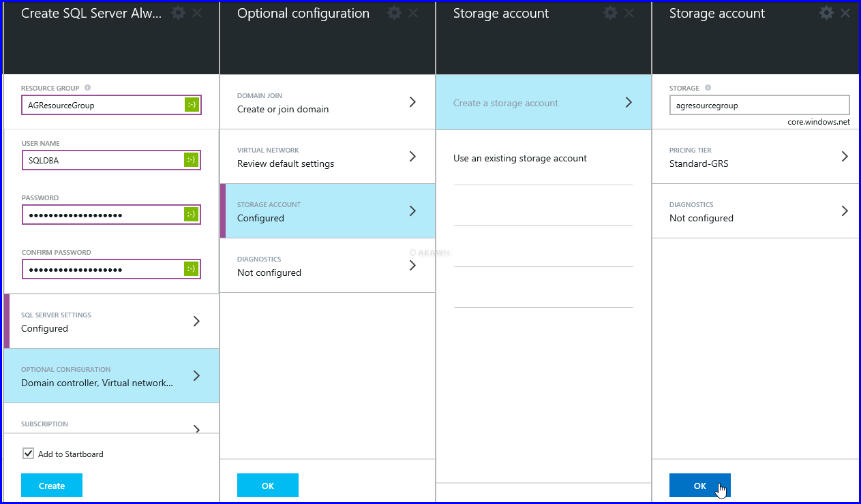Click into the Password field
Viewport: 861px width, 504px height.
click(x=111, y=214)
